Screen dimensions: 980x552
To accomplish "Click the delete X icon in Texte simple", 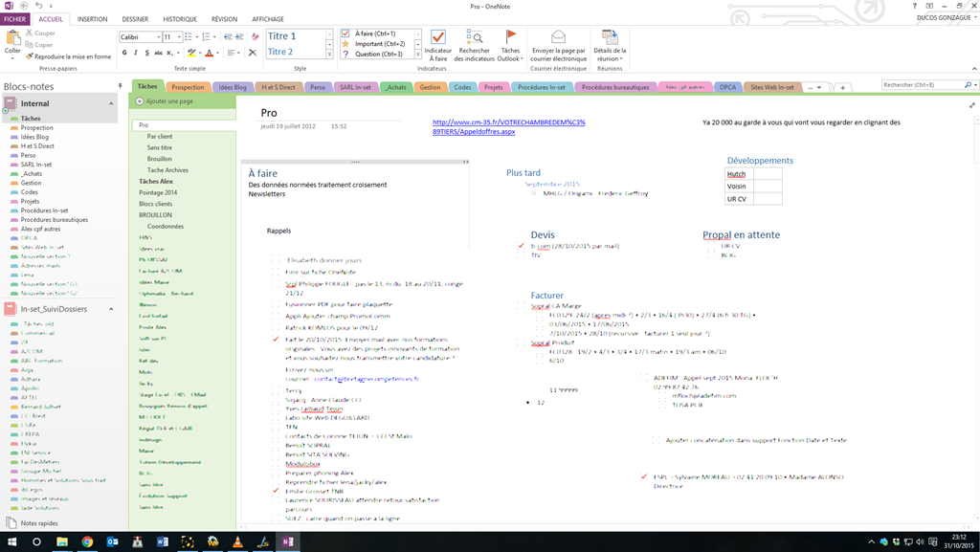I will [x=253, y=53].
